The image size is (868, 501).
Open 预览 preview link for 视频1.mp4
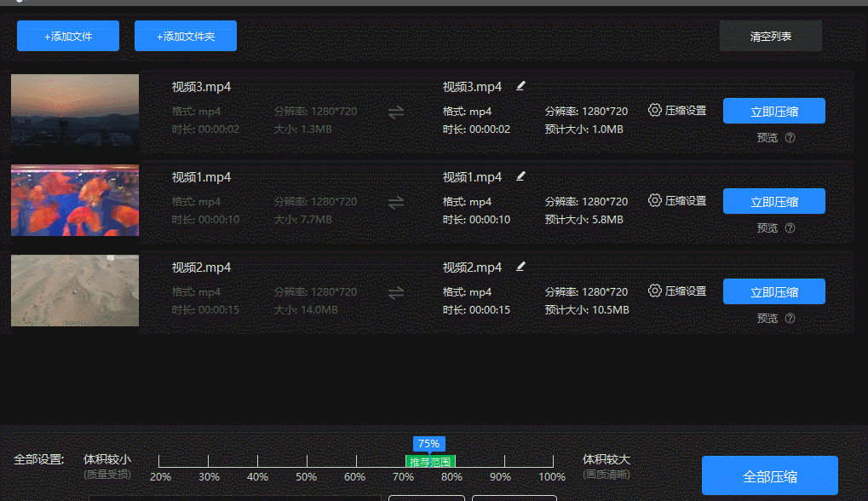pos(766,227)
